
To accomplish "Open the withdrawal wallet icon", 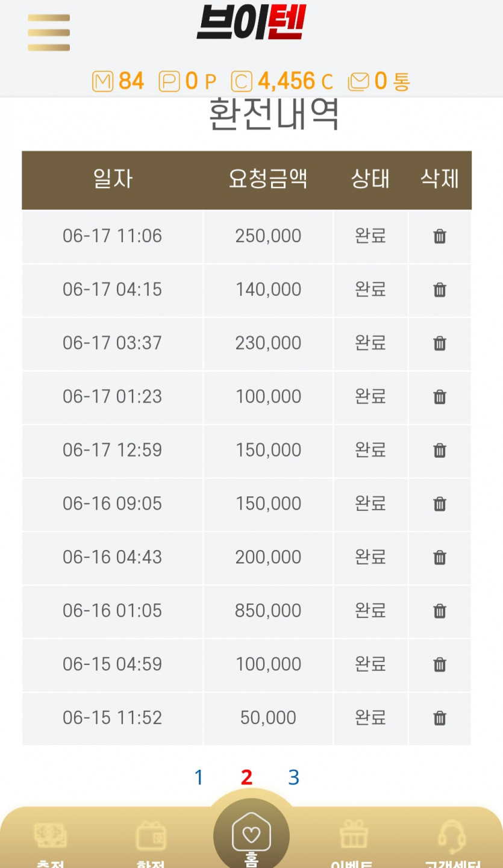I will point(151,835).
